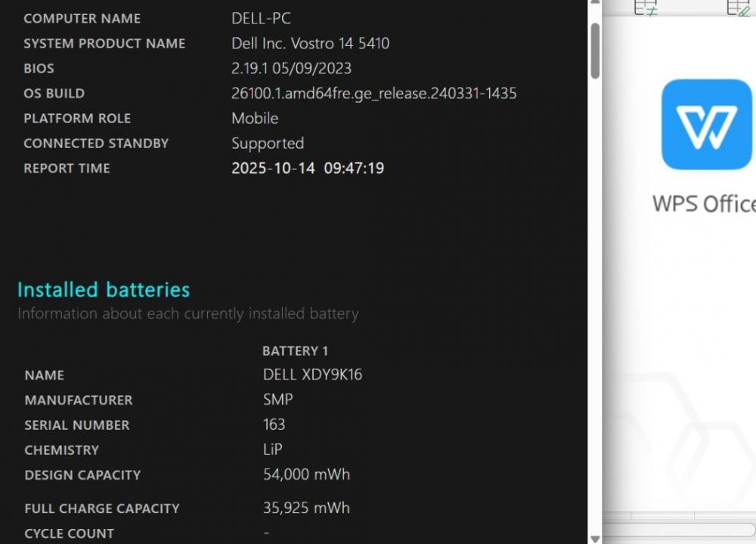This screenshot has width=756, height=544.
Task: Click the "CYCLE COUNT" row label
Action: tap(69, 534)
